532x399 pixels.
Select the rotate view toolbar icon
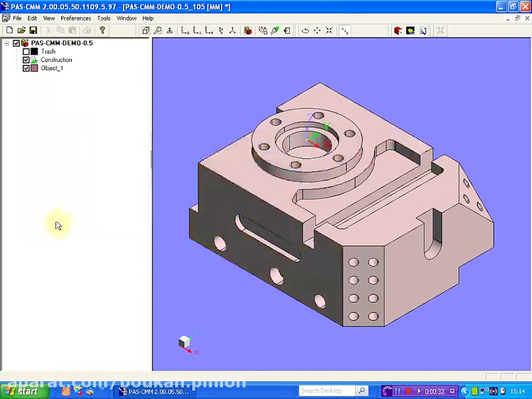pos(304,30)
